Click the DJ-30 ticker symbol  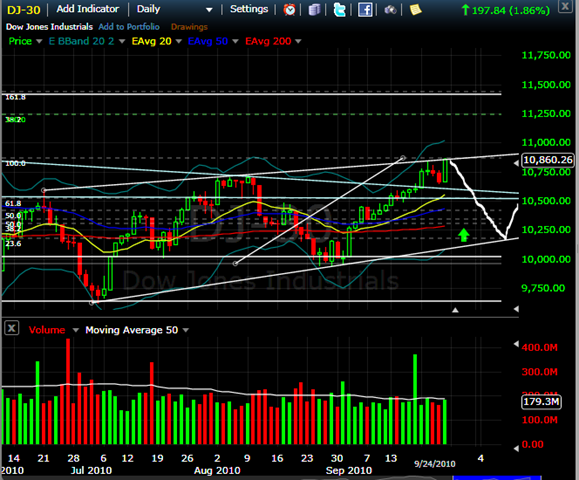24,10
